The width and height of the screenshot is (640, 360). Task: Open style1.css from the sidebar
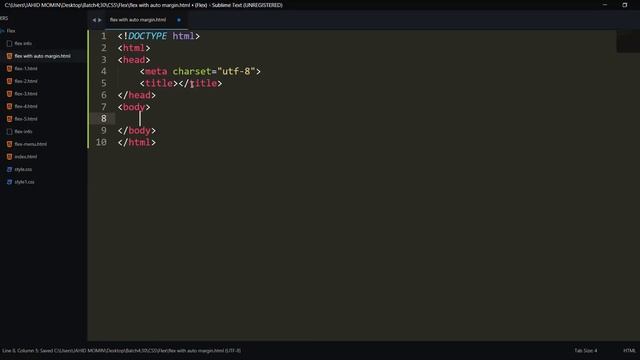(24, 182)
